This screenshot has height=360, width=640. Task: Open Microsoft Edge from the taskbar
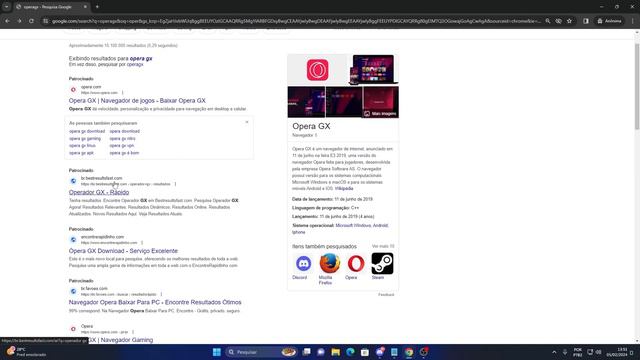tap(350, 352)
